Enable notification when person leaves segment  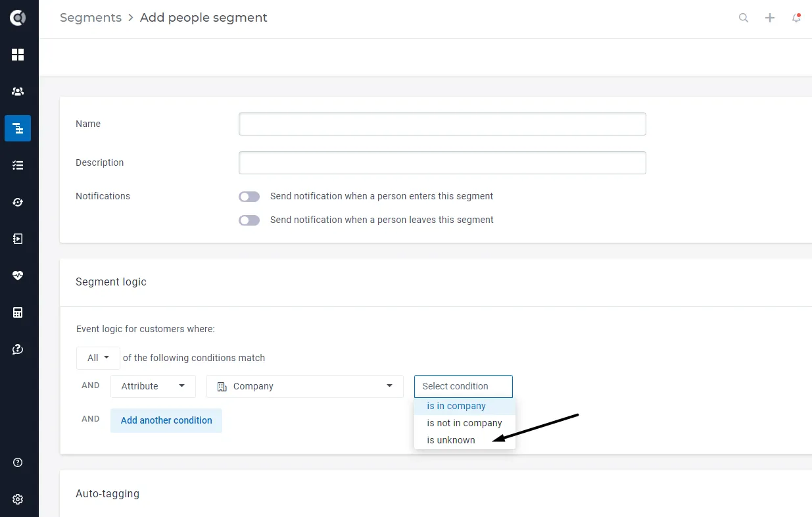(249, 220)
